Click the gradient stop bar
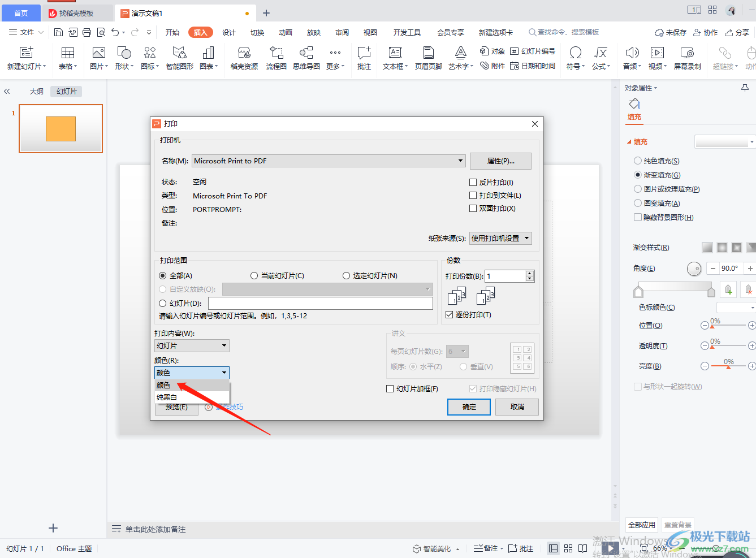 pos(674,288)
